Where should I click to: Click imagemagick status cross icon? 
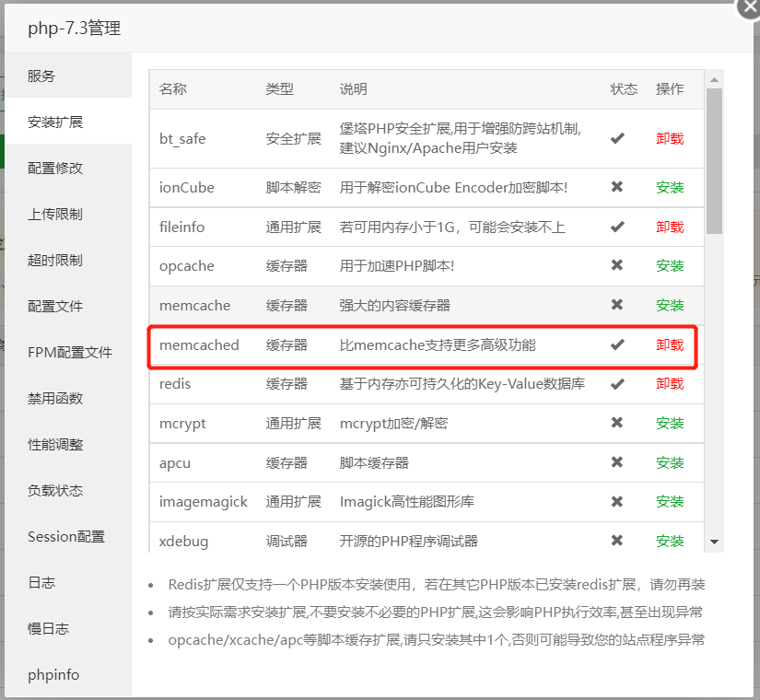coord(617,502)
